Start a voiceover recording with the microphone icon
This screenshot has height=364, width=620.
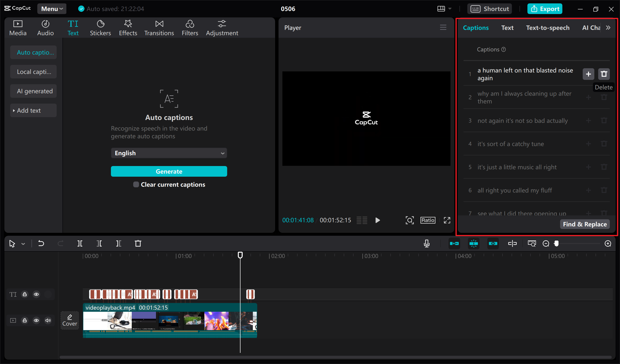click(x=426, y=243)
